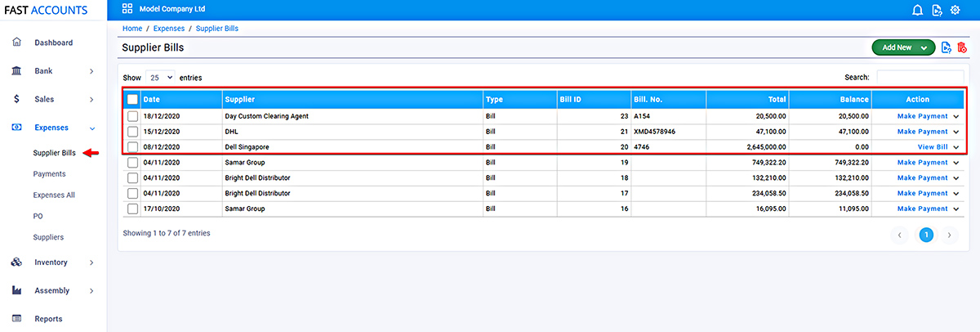Click into the Search input field
Image resolution: width=980 pixels, height=332 pixels.
pyautogui.click(x=921, y=77)
